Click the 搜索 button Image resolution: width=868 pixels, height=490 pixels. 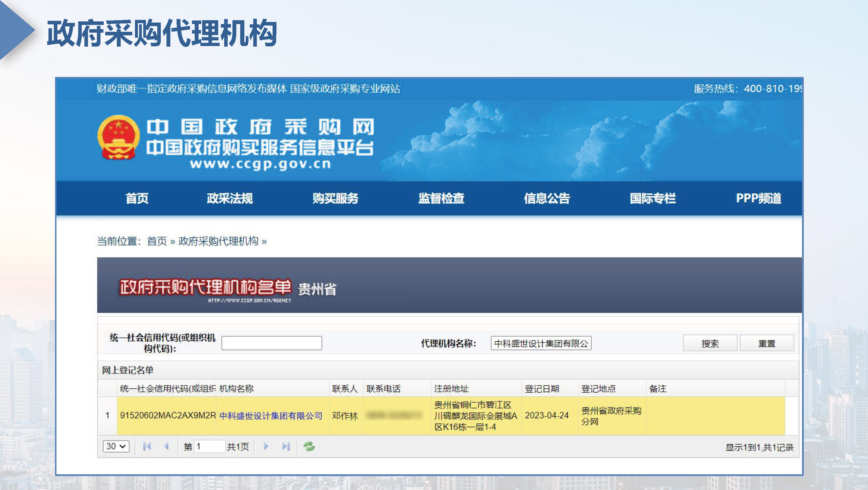pos(710,343)
